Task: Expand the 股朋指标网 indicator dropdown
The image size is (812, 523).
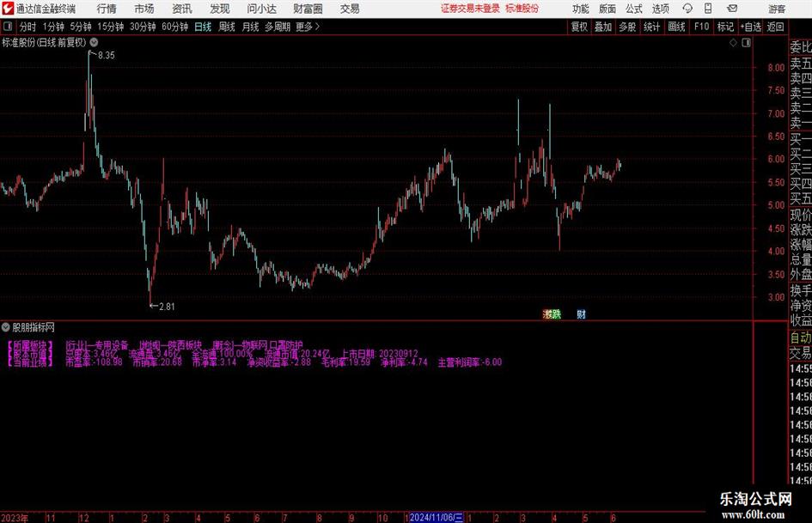Action: (6, 327)
